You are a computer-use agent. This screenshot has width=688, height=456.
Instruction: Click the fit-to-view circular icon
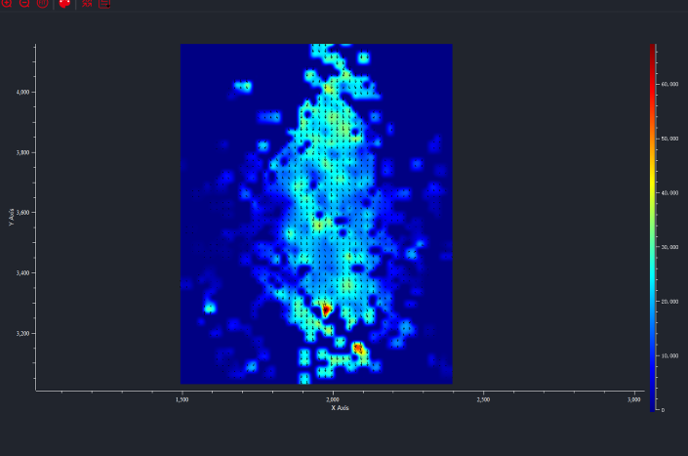43,3
